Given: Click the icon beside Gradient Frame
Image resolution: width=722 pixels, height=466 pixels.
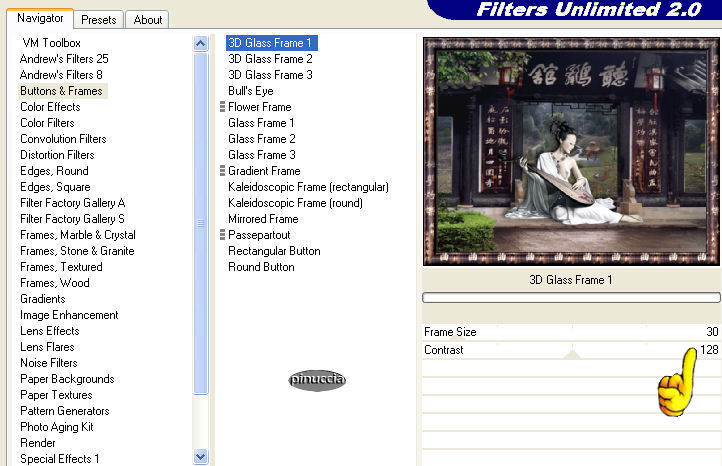Looking at the screenshot, I should click(x=222, y=171).
